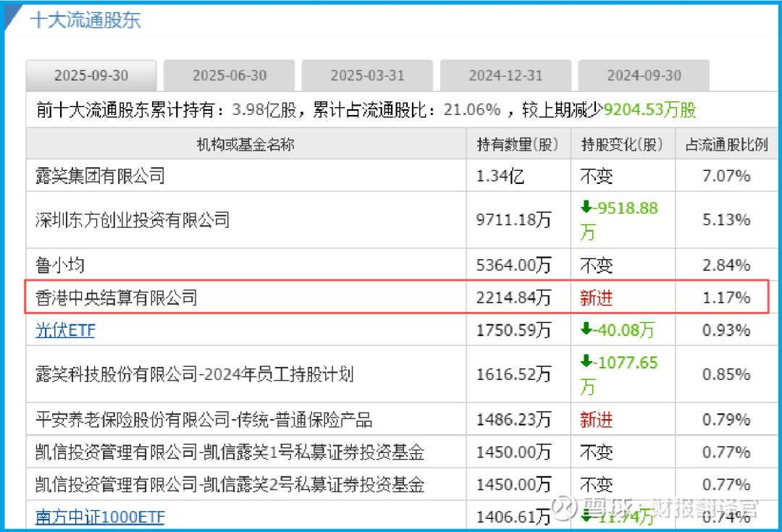Viewport: 782px width, 532px height.
Task: Open the 南方中证1000ETF link
Action: coord(100,517)
